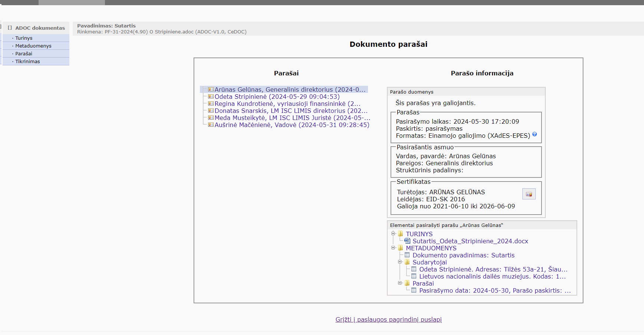Click the TURINYS folder icon

click(401, 234)
